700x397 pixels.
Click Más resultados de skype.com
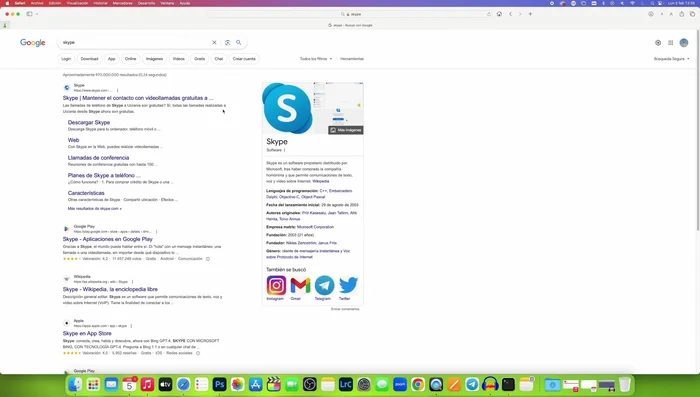point(95,209)
